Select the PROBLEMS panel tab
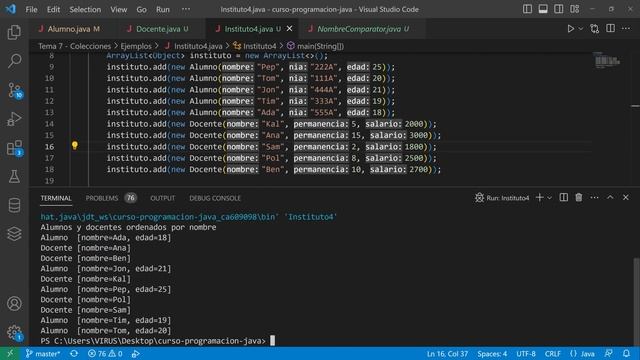 pyautogui.click(x=111, y=198)
